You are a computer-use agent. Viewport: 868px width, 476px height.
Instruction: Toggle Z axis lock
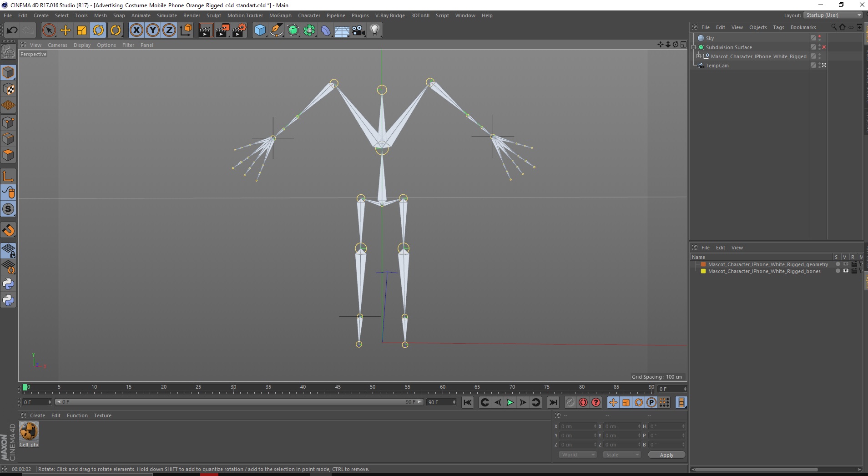[x=169, y=30]
